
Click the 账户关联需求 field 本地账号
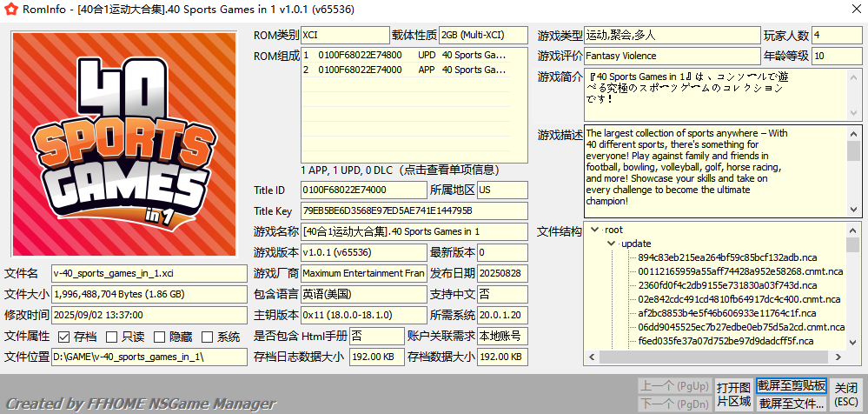[x=503, y=337]
